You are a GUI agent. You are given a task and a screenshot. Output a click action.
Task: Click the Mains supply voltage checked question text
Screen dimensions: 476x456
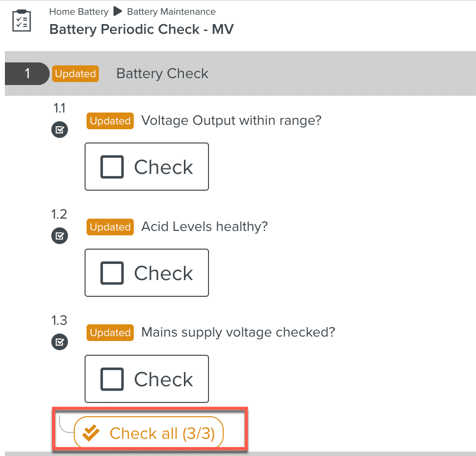click(x=238, y=333)
